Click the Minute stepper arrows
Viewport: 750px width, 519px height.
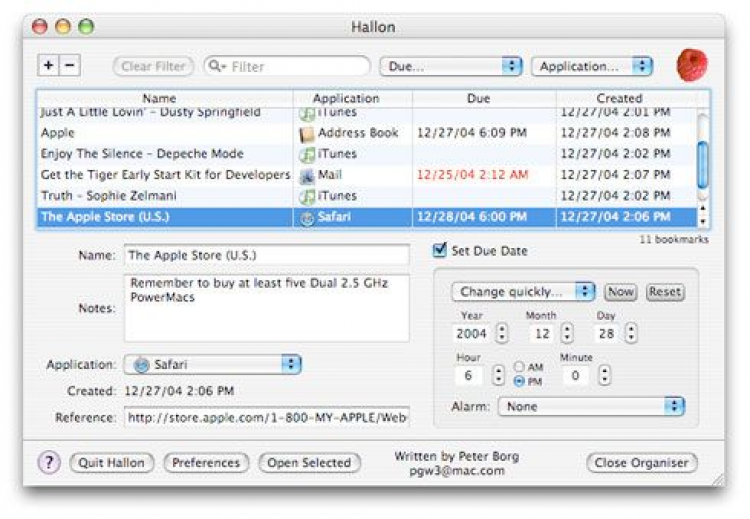coord(605,375)
